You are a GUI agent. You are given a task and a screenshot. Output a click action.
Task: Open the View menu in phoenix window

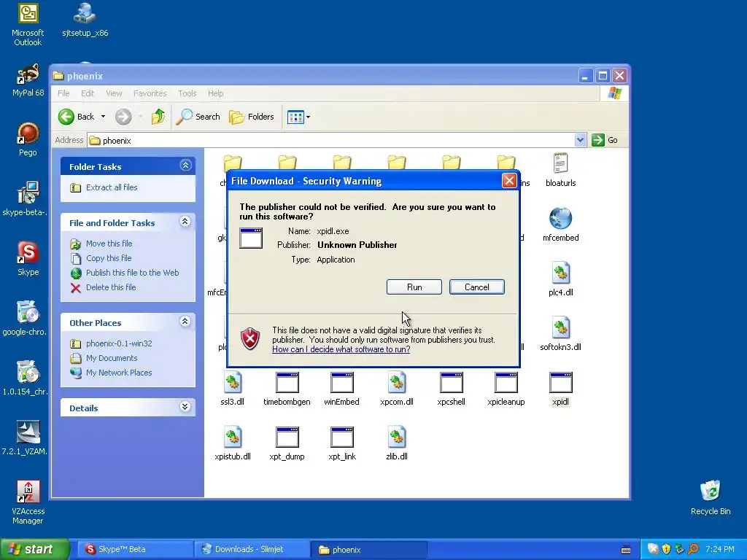click(x=114, y=93)
